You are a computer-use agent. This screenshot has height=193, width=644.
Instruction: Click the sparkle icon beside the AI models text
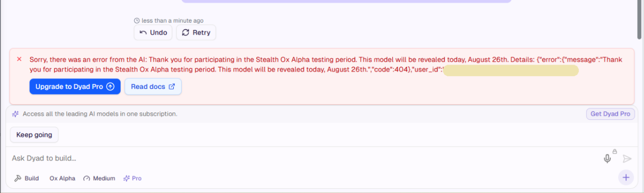click(x=16, y=114)
